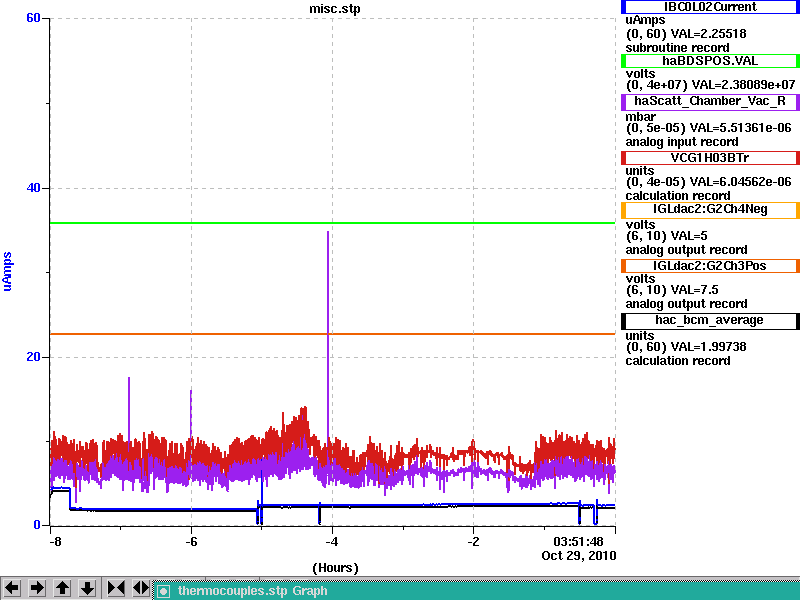Click the units label under hac_bcm_average
The width and height of the screenshot is (800, 600).
pyautogui.click(x=640, y=336)
